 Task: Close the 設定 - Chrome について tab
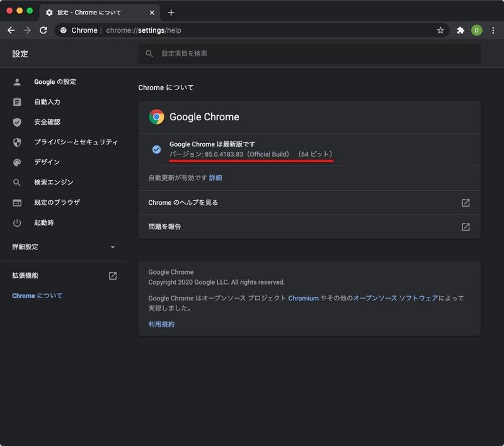click(x=152, y=13)
